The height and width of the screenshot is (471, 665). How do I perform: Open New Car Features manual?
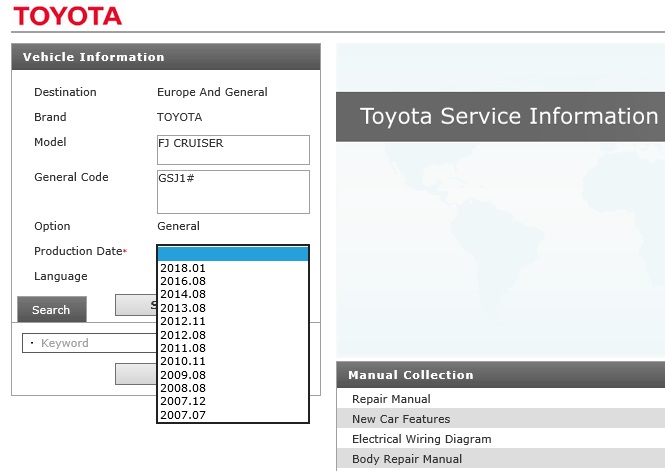(x=500, y=419)
